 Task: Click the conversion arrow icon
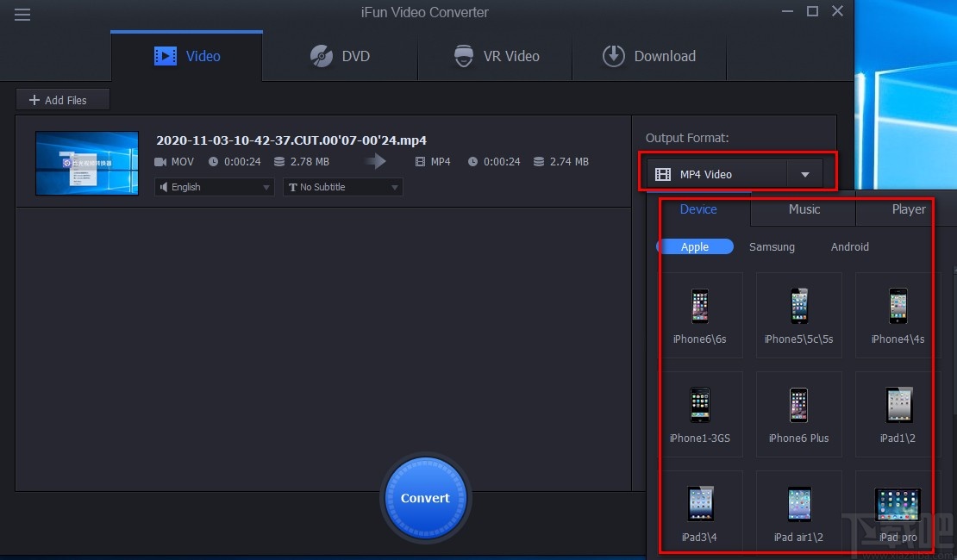375,161
